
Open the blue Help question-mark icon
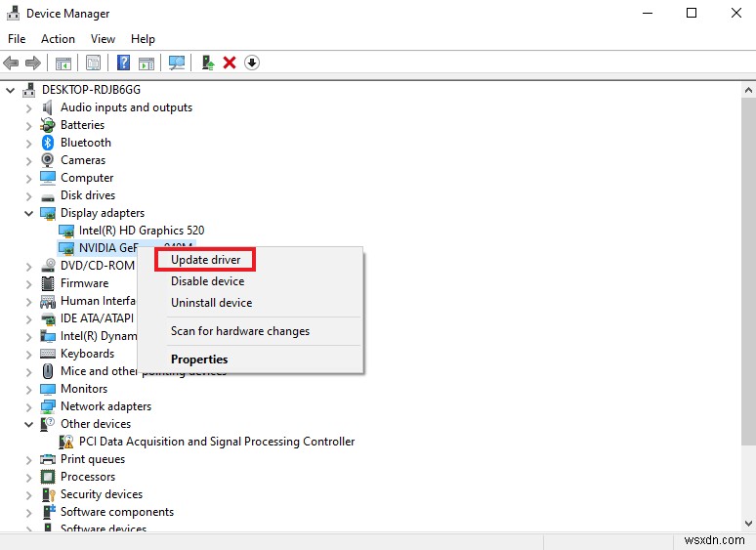tap(123, 63)
